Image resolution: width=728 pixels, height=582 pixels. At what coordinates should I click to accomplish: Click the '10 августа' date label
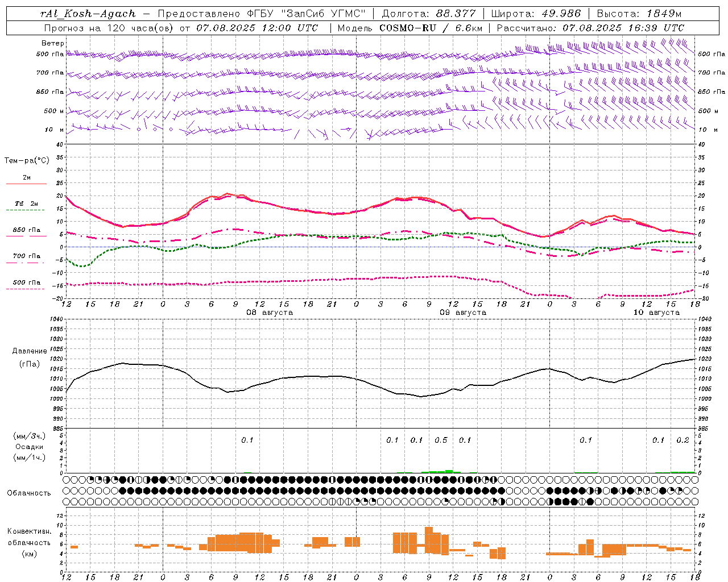tap(656, 313)
